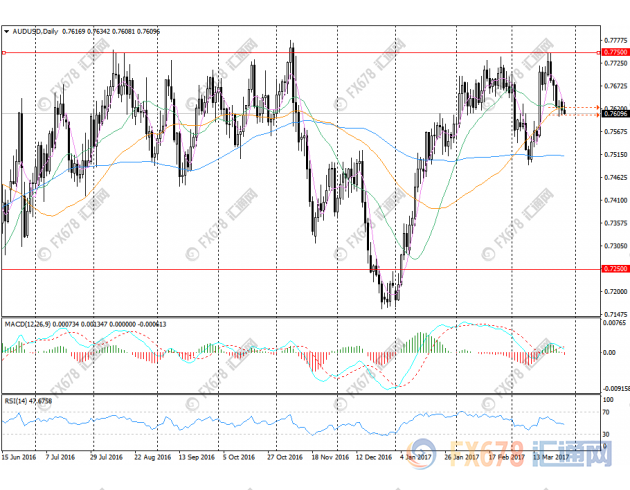The image size is (630, 490).
Task: Click the gray 0.76096 current price tag
Action: tap(614, 114)
